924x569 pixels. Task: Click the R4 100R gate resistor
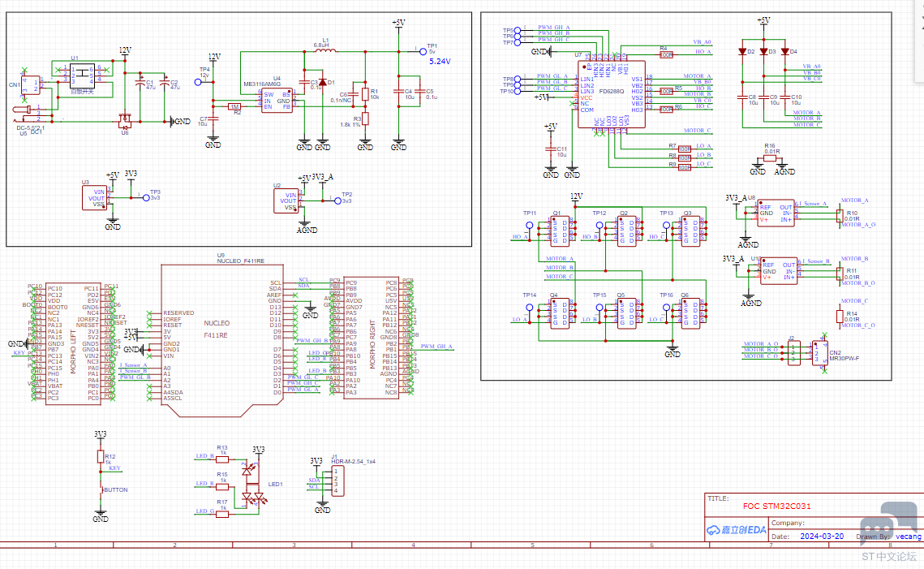pyautogui.click(x=666, y=55)
